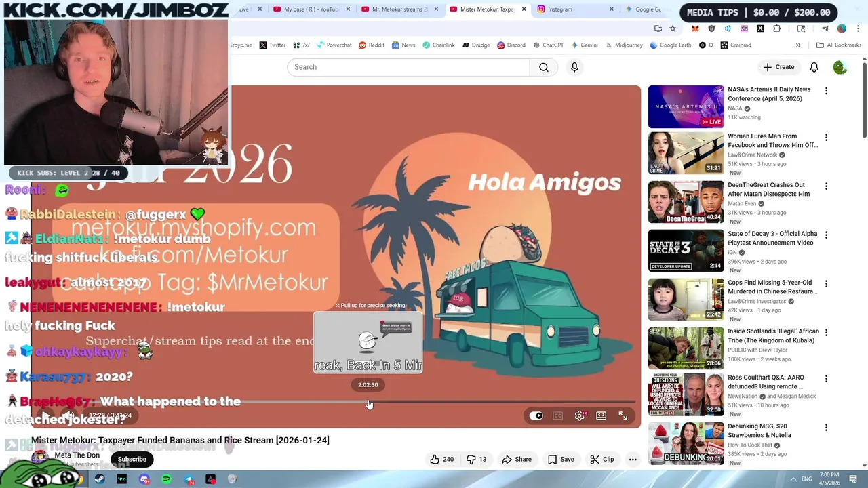Open the X extension icon in toolbar

point(760,28)
